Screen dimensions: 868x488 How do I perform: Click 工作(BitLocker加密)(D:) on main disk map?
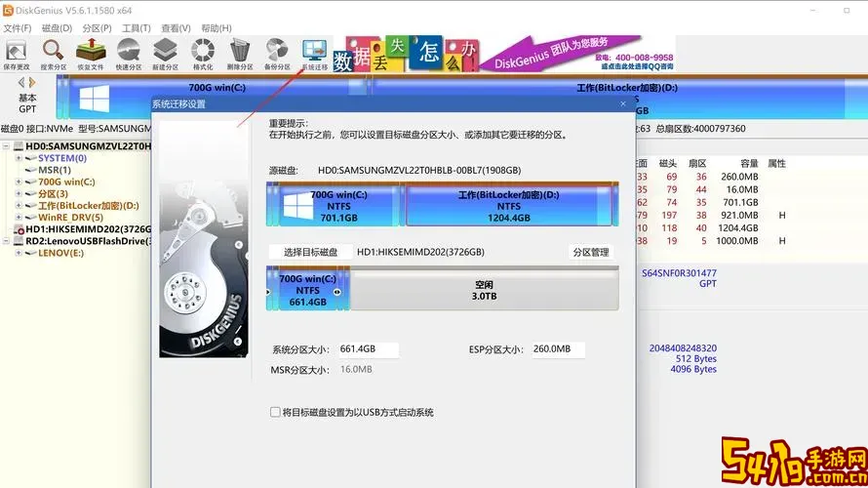627,88
